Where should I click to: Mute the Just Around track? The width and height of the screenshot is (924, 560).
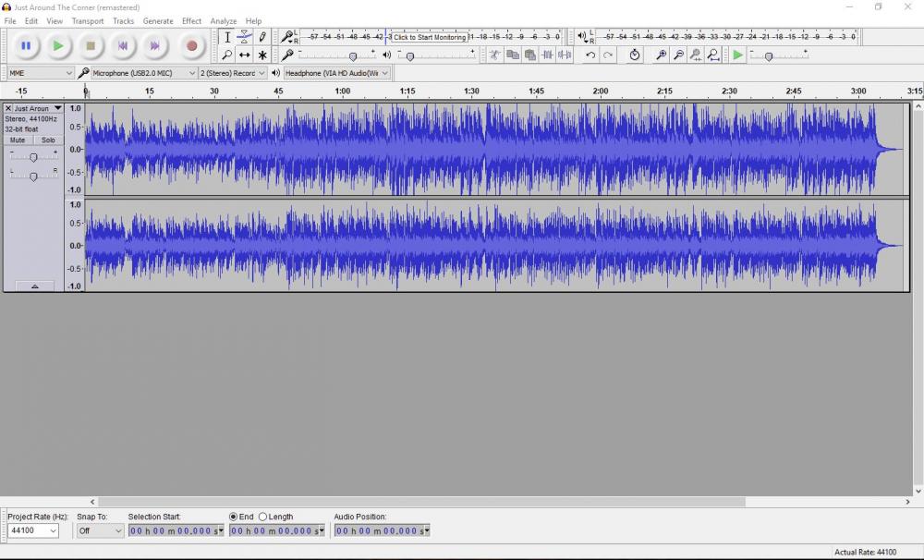18,140
